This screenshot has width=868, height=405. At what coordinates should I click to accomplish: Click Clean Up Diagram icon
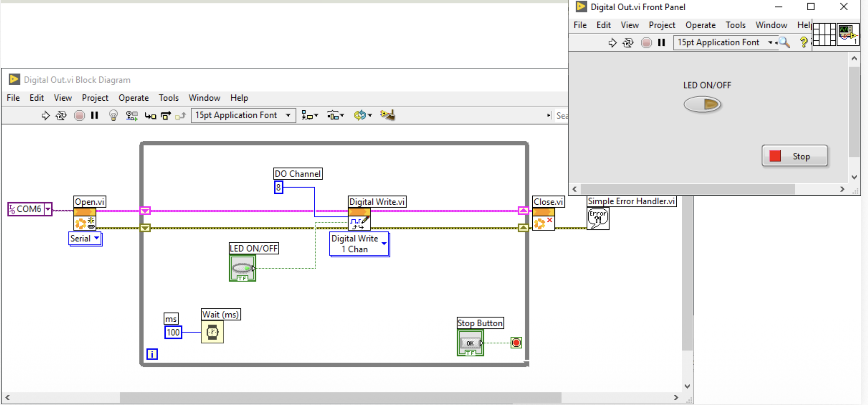coord(388,115)
